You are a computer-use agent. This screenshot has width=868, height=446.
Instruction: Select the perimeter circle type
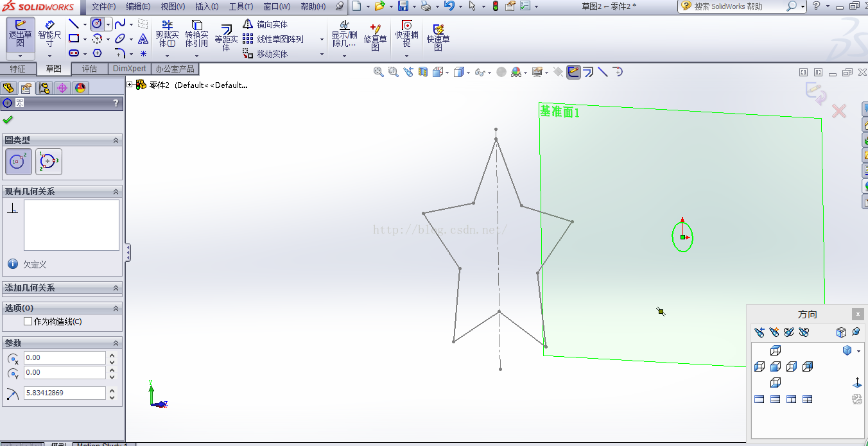49,162
